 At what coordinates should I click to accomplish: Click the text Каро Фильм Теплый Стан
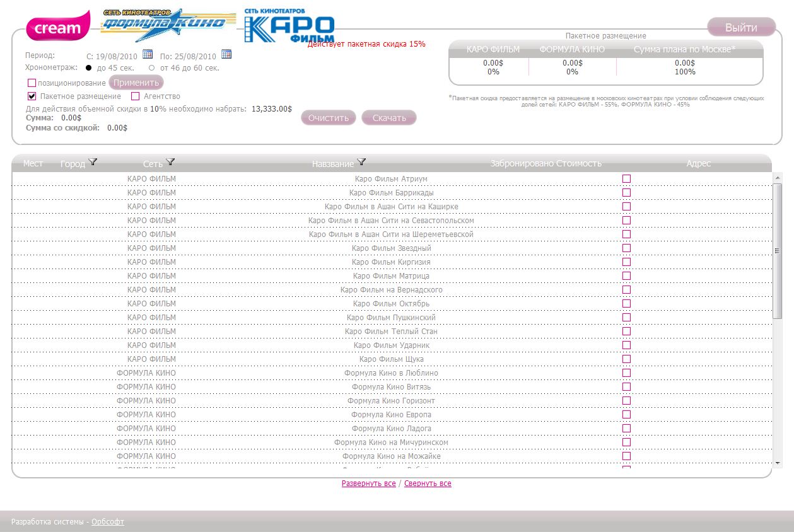[x=391, y=332]
